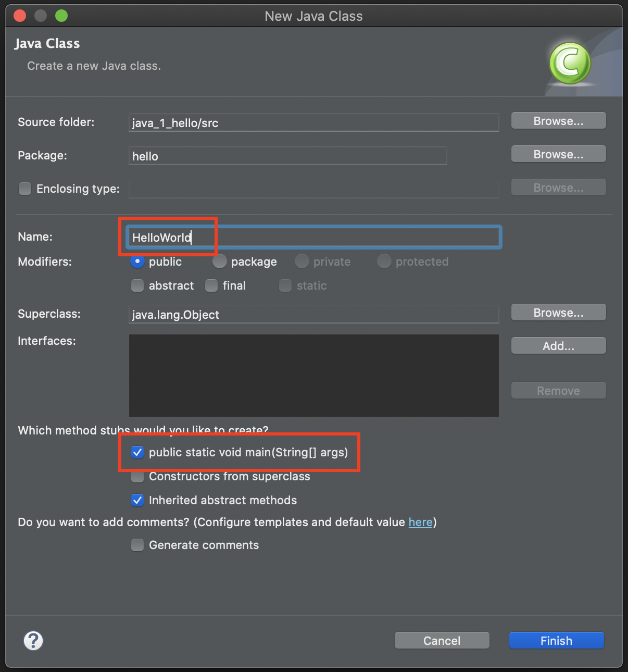Cancel the New Java Class dialog
This screenshot has width=628, height=672.
pos(442,641)
